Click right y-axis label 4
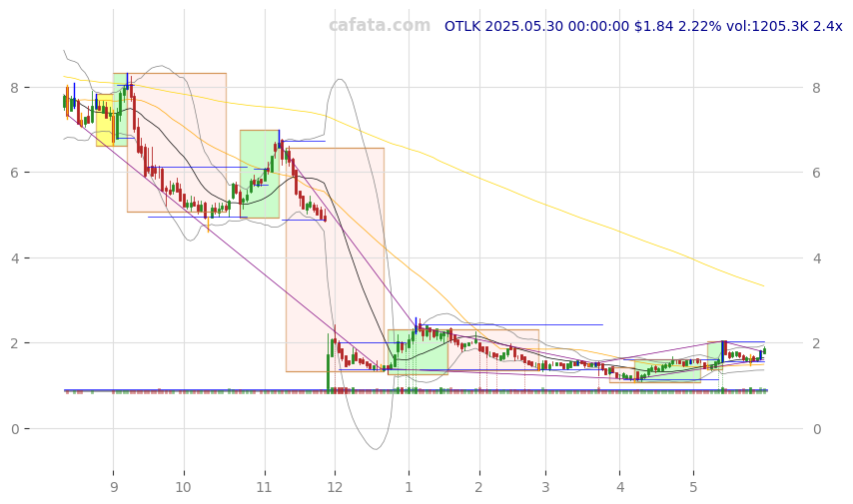 [816, 258]
